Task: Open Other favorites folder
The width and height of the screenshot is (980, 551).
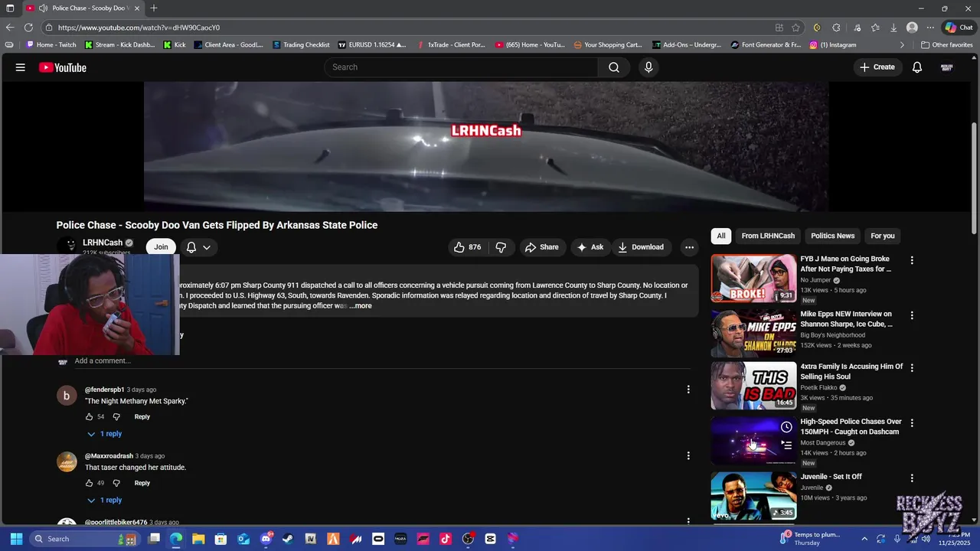Action: click(x=946, y=44)
